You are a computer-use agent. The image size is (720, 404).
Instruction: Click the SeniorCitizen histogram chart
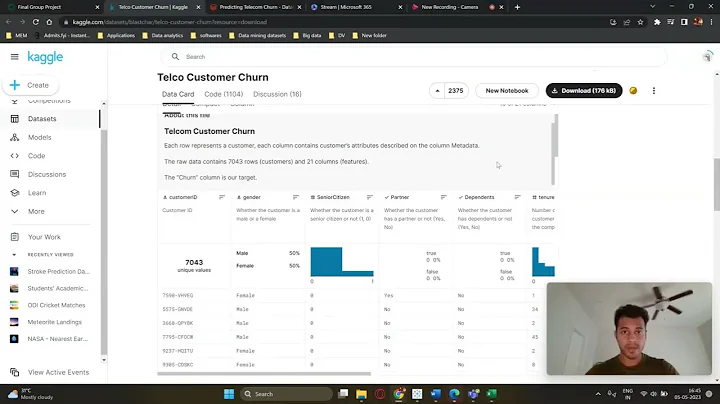coord(342,262)
